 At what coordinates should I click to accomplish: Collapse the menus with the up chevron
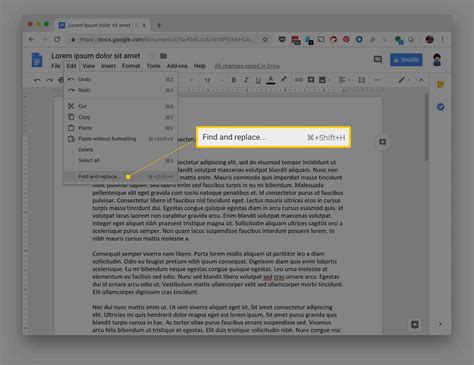tap(421, 80)
